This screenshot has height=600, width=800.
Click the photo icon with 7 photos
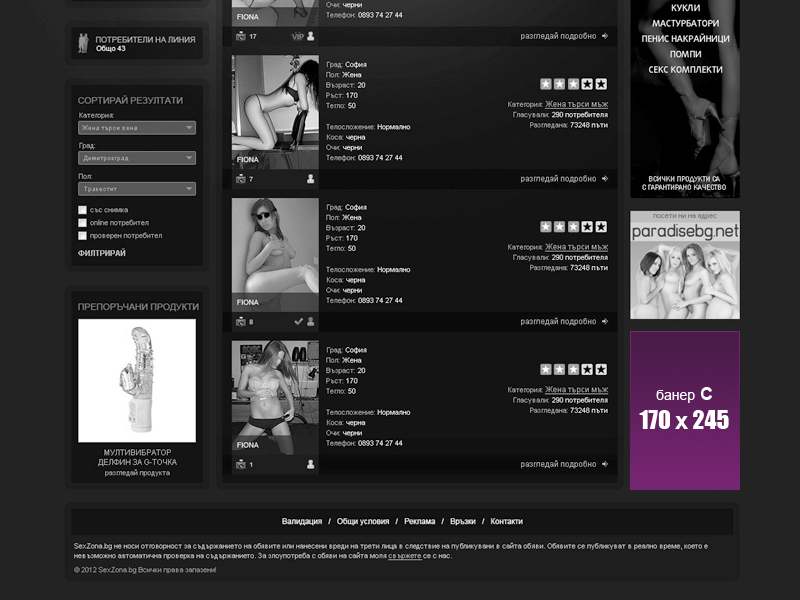(240, 179)
